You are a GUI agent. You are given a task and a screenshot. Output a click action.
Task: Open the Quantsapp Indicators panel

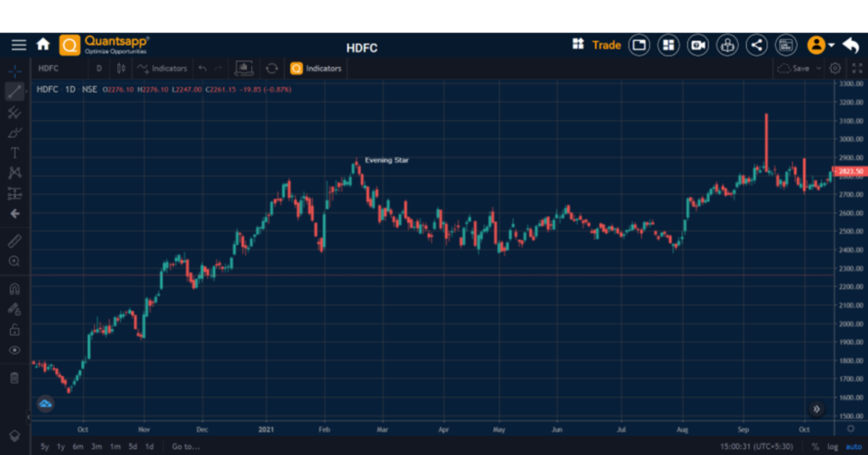[x=316, y=68]
